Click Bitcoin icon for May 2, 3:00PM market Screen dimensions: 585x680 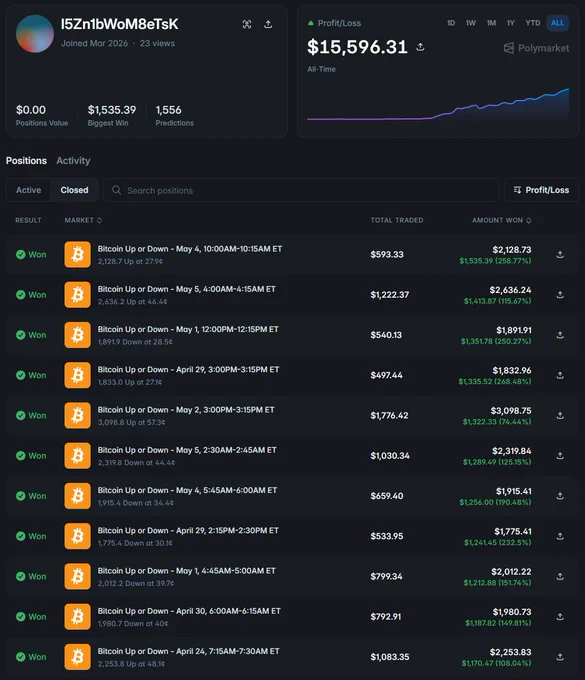pyautogui.click(x=78, y=415)
